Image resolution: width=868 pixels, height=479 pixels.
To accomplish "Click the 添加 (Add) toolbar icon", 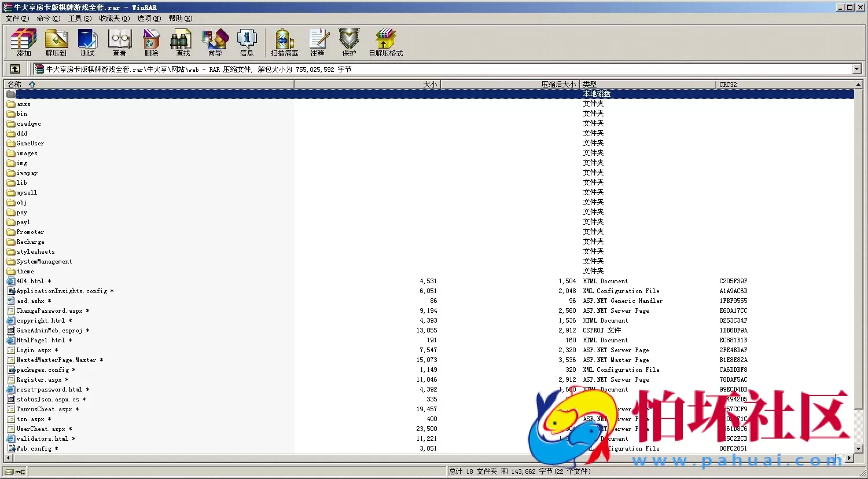I will pyautogui.click(x=24, y=42).
